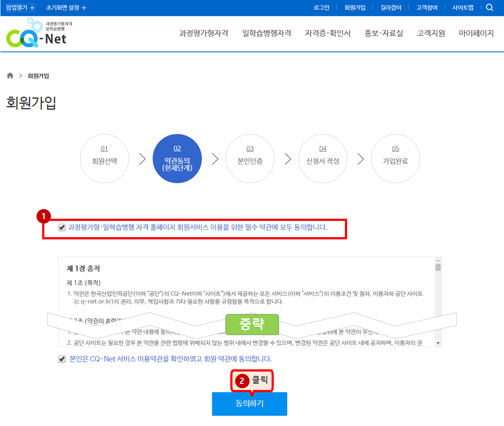Click the home breadcrumb icon
This screenshot has width=504, height=426.
click(10, 76)
